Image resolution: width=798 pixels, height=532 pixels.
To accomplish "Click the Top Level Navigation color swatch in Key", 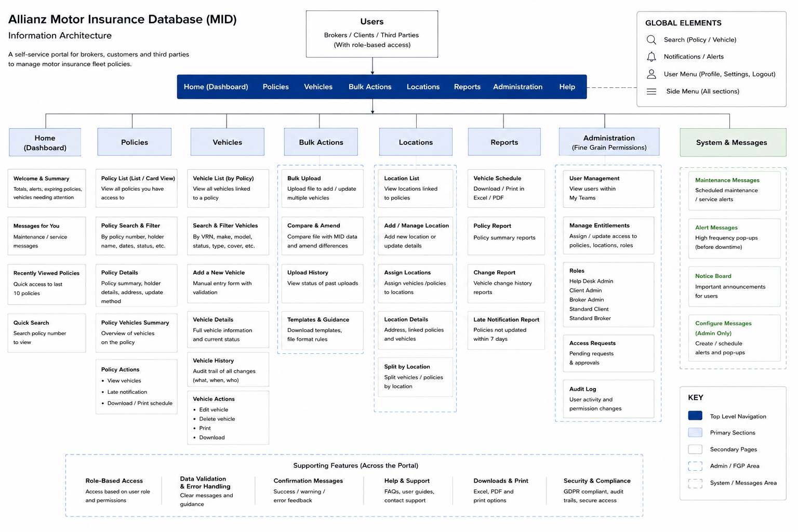I will tap(695, 416).
